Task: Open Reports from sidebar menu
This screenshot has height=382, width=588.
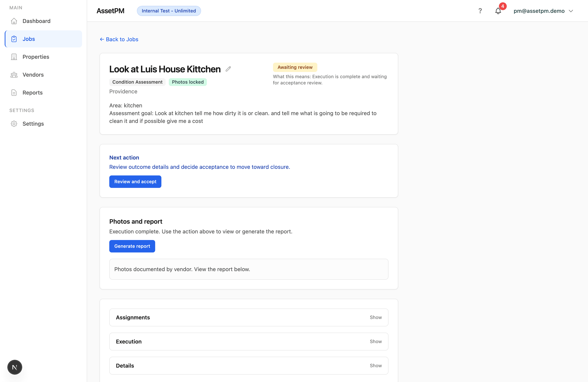Action: 33,93
